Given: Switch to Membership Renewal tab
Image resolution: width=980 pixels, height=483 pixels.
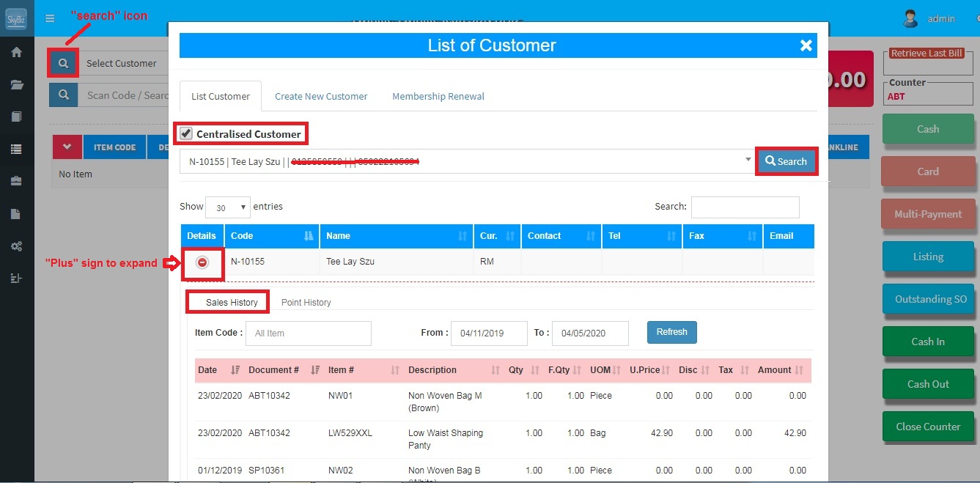Looking at the screenshot, I should 438,97.
